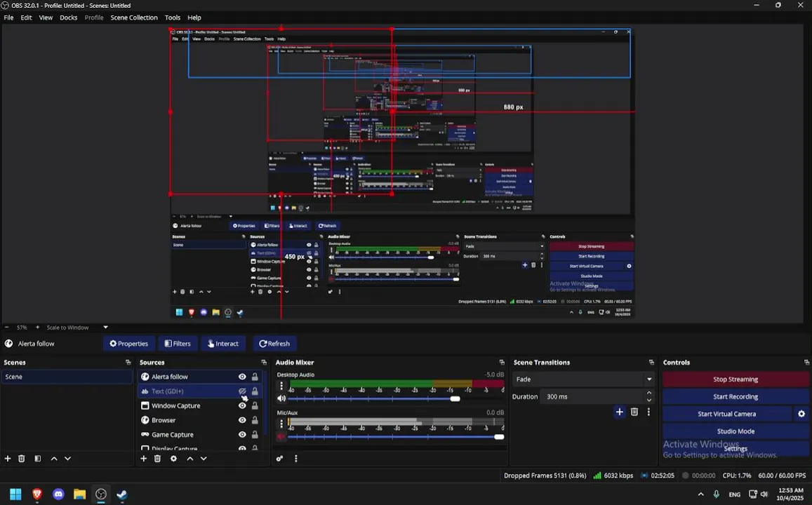812x505 pixels.
Task: Open Audio Mixer advanced properties gears icon
Action: pyautogui.click(x=279, y=459)
